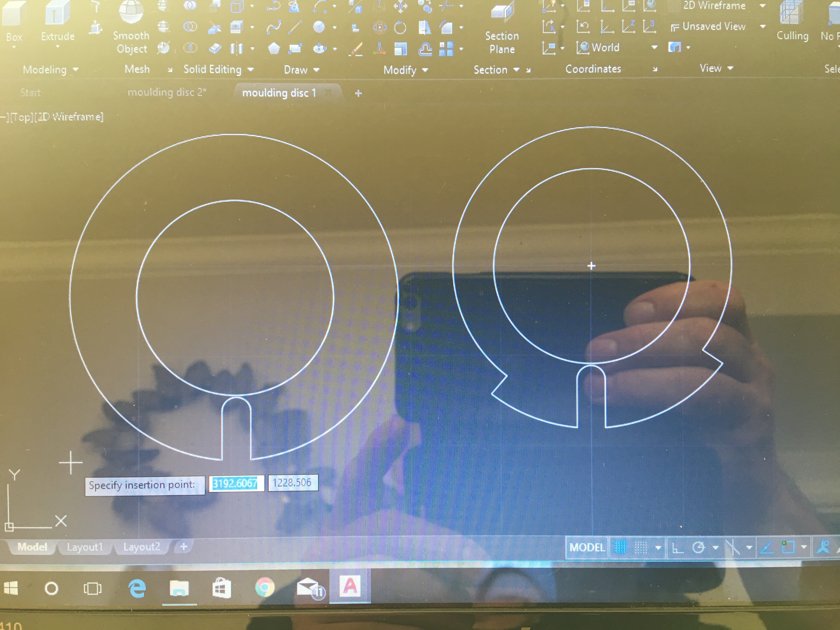Image resolution: width=840 pixels, height=630 pixels.
Task: Toggle 2D object snap square icon
Action: tap(787, 547)
